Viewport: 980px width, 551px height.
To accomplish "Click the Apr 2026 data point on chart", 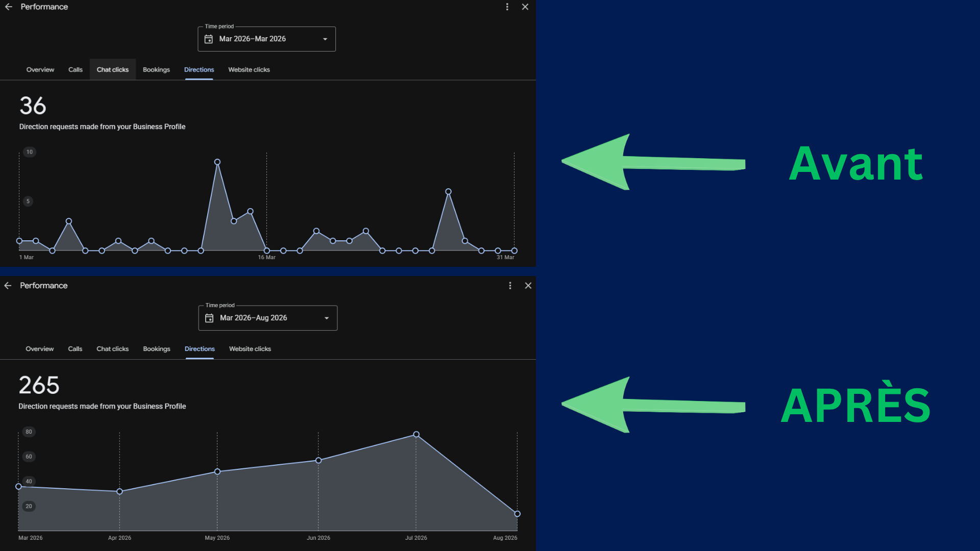I will (119, 492).
